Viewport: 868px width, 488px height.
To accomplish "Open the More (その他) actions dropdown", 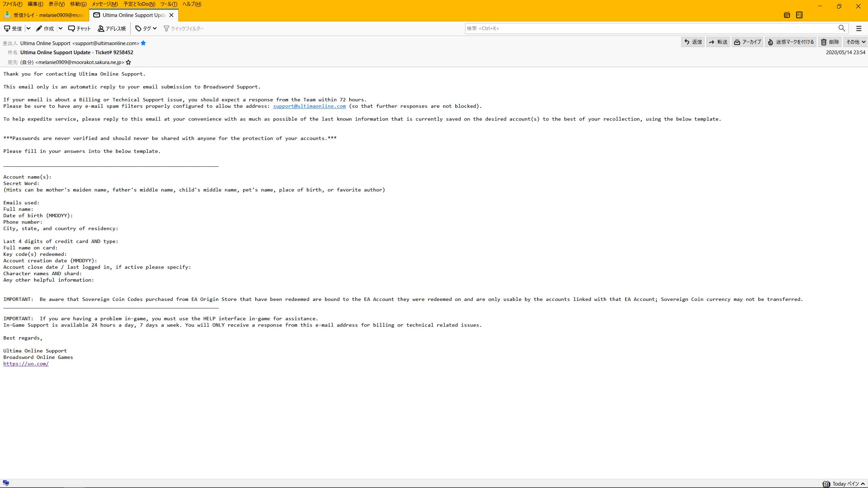I will (x=855, y=42).
